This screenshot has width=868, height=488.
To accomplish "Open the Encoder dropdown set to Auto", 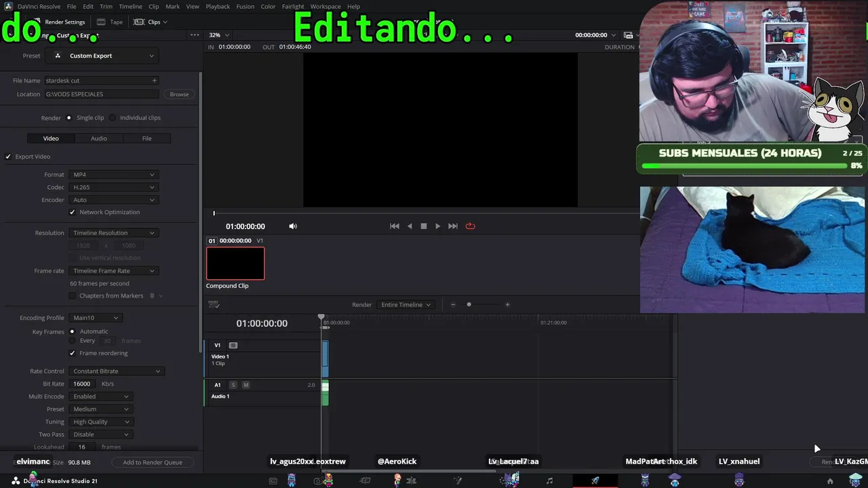I will pos(114,200).
